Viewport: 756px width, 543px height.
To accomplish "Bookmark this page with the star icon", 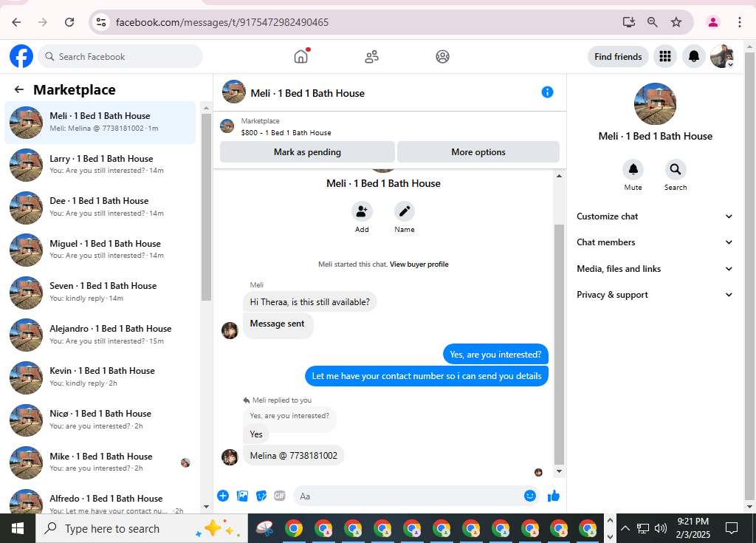I will (x=676, y=22).
